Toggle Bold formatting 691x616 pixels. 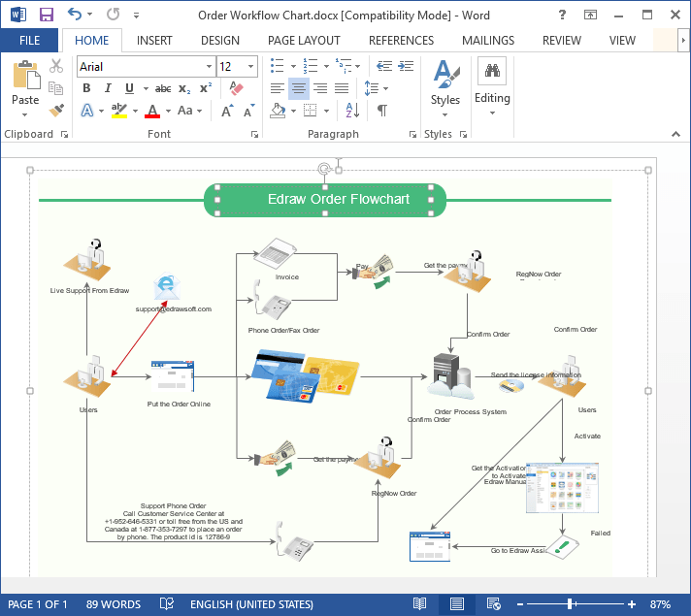click(x=86, y=88)
